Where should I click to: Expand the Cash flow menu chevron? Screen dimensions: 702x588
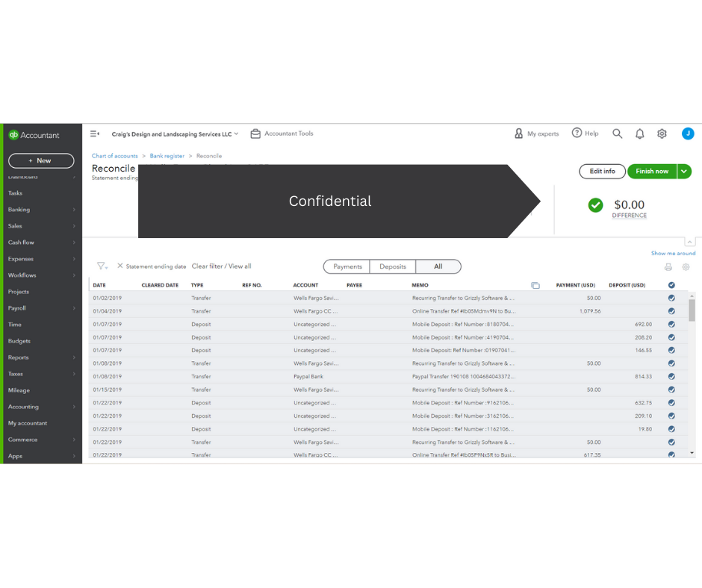pos(74,242)
